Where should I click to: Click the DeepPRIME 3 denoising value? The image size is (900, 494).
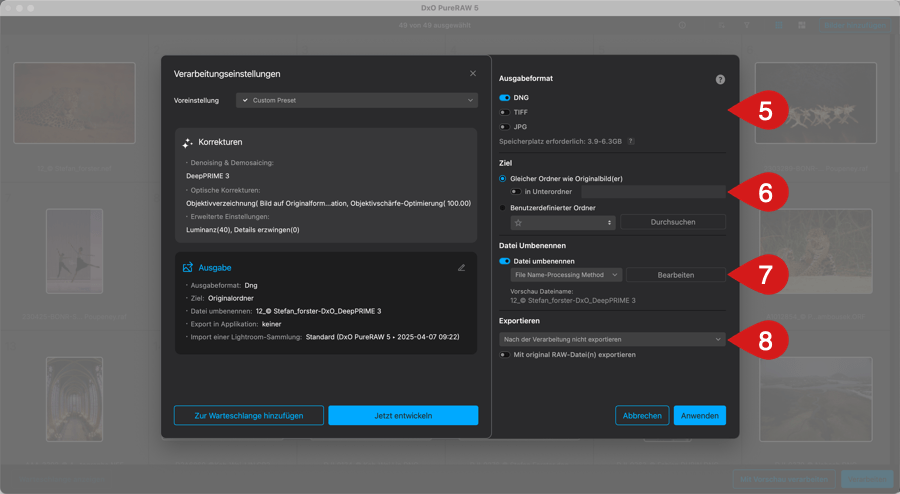click(x=208, y=176)
